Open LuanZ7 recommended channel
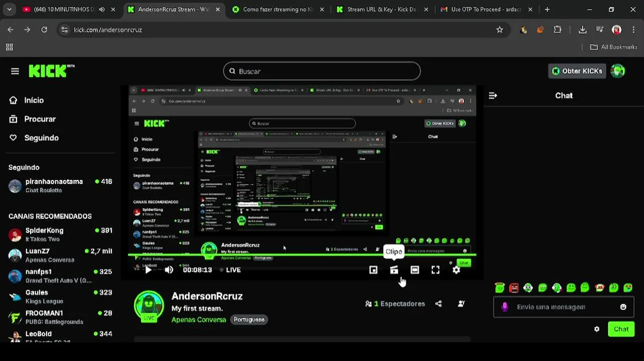644x361 pixels. [60, 255]
